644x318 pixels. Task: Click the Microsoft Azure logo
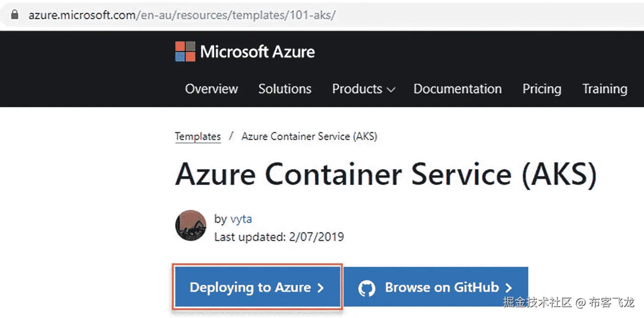point(245,51)
